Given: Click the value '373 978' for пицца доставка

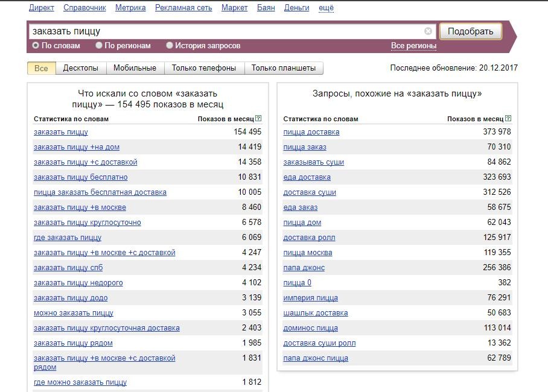Looking at the screenshot, I should [x=497, y=131].
